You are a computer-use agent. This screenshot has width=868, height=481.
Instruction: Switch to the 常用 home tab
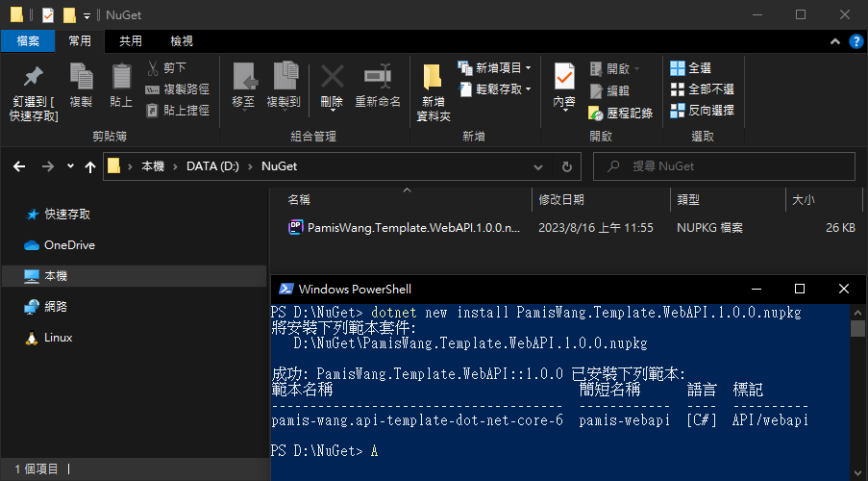pyautogui.click(x=80, y=41)
